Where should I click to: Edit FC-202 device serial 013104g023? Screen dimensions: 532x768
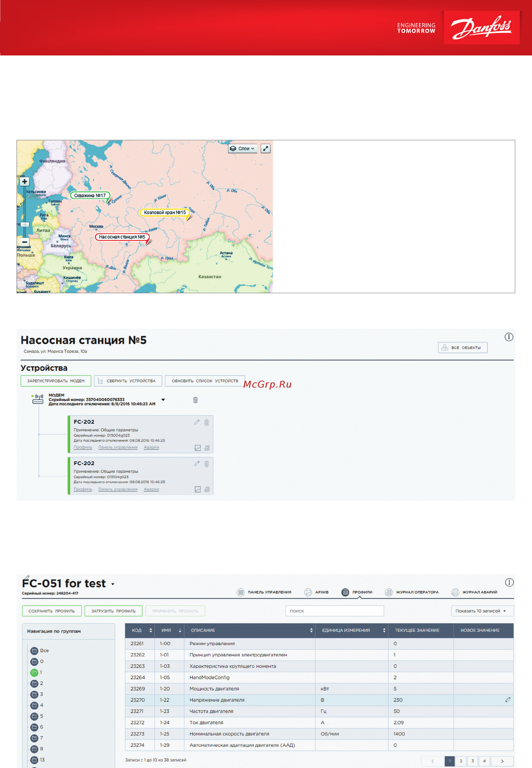pos(197,463)
